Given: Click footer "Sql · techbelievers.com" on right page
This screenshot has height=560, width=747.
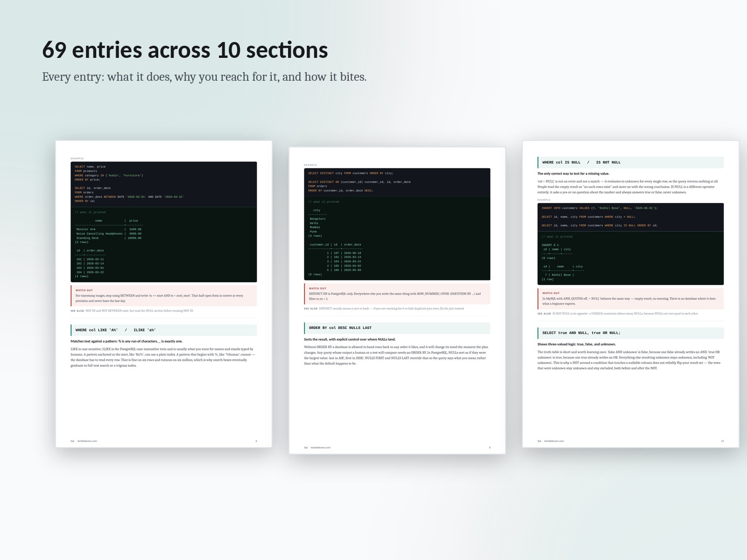Looking at the screenshot, I should [x=550, y=441].
